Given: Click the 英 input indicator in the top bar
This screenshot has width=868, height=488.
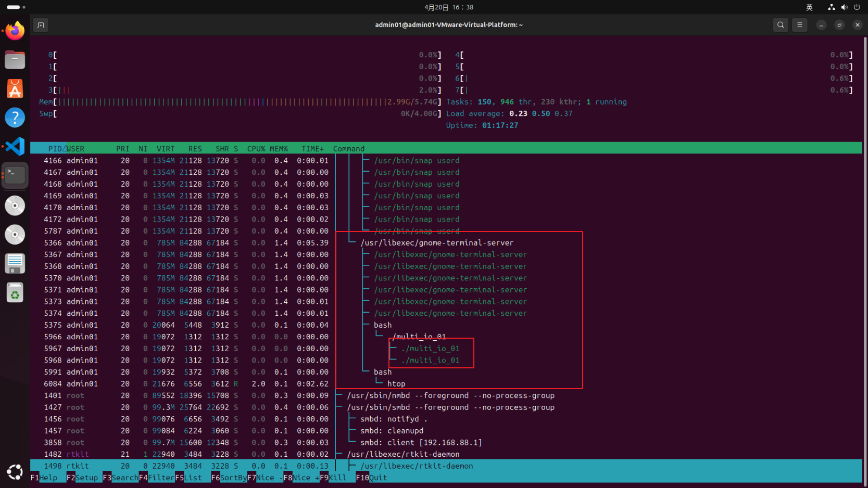Looking at the screenshot, I should tap(809, 7).
